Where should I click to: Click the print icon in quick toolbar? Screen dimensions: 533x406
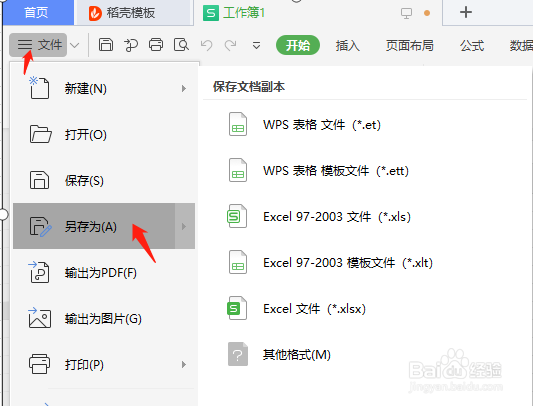click(x=156, y=45)
